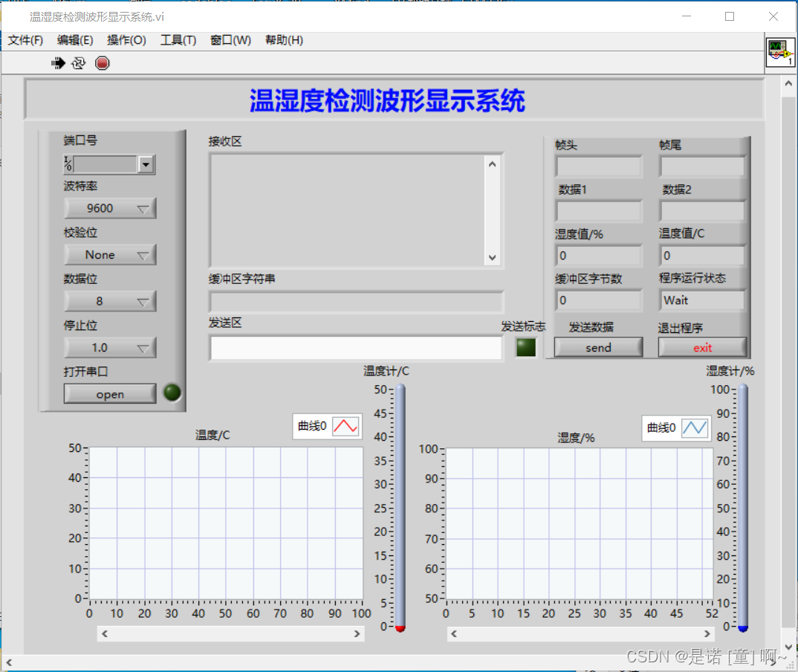Open the 波特率 dropdown showing 9600
The height and width of the screenshot is (672, 798).
tap(109, 208)
